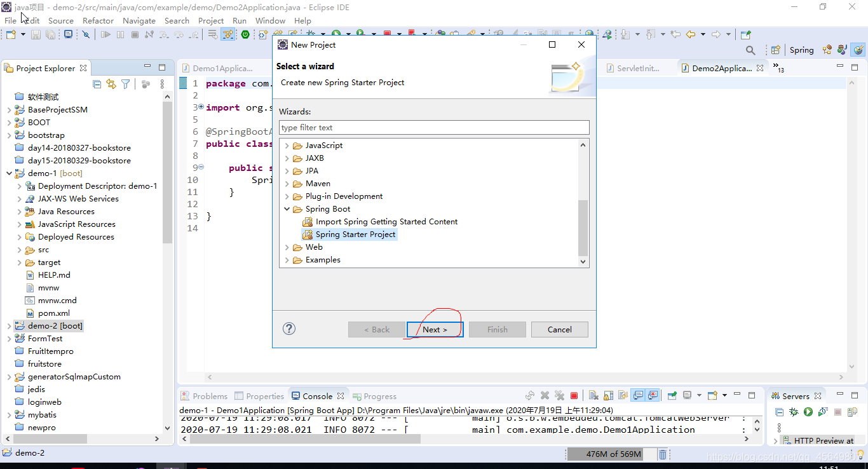Click the New toolbar icon in Eclipse

(x=11, y=34)
